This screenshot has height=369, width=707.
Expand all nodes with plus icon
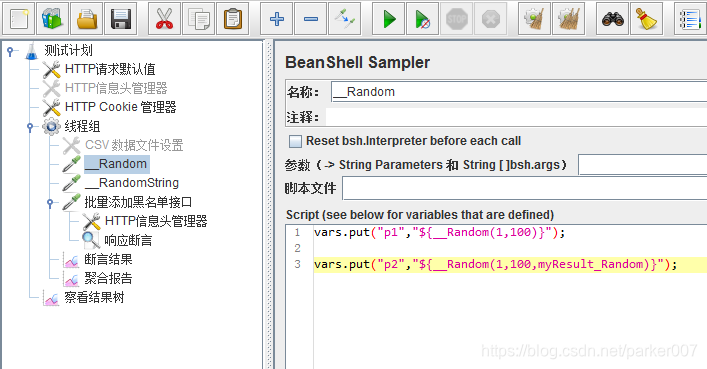point(276,19)
